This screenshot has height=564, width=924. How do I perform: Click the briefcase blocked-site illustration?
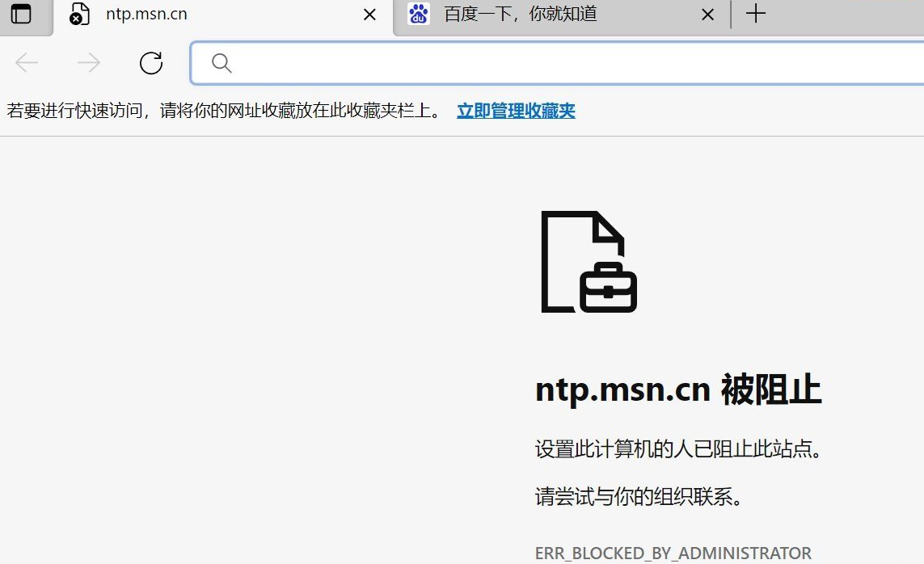(x=589, y=262)
